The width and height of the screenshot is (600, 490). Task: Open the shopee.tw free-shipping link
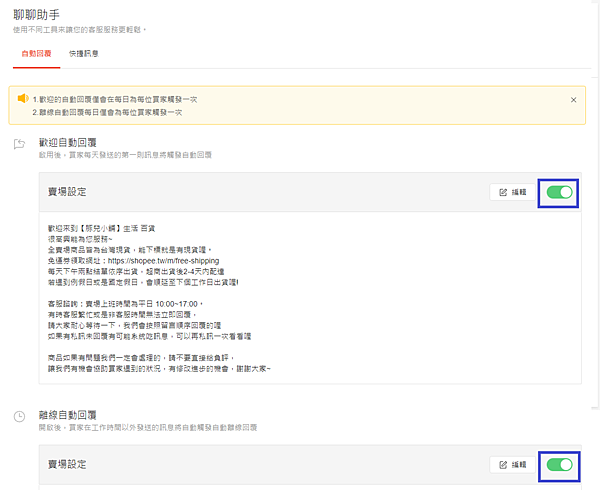pos(163,261)
